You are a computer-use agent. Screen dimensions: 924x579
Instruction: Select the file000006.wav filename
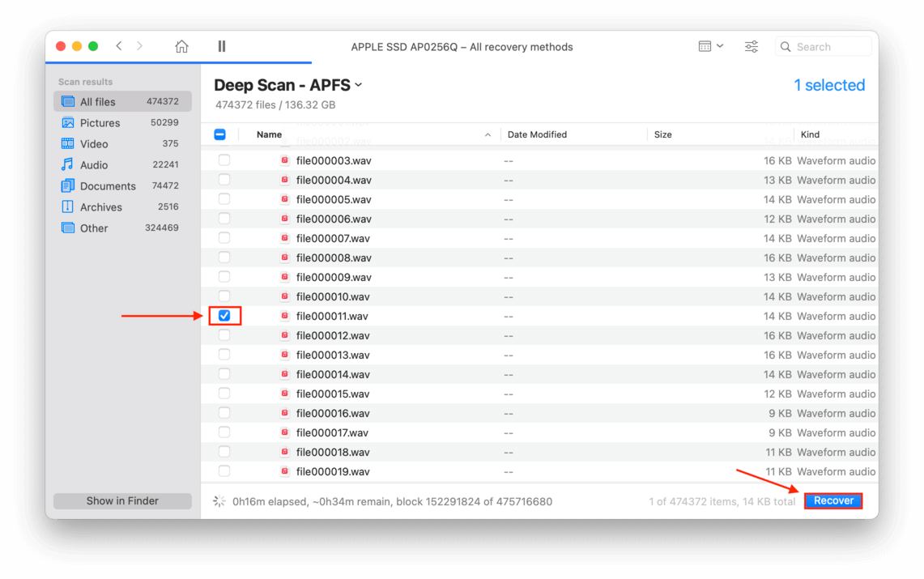pos(334,219)
